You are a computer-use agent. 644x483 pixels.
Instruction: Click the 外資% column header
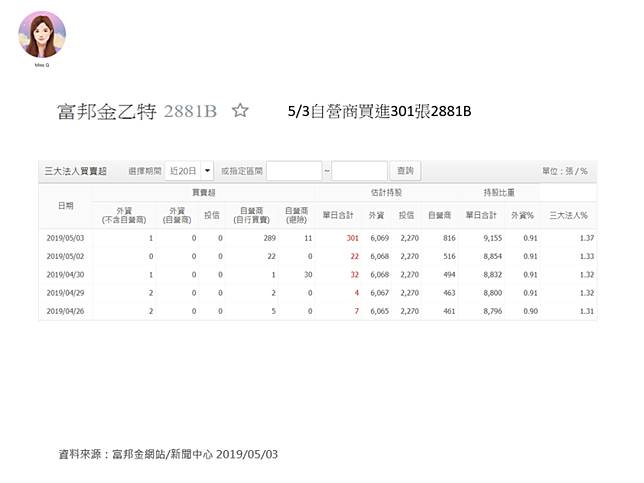point(522,215)
